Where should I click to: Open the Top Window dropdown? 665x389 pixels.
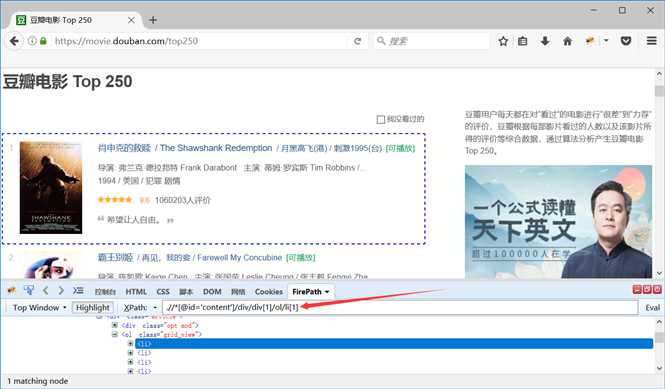coord(39,308)
